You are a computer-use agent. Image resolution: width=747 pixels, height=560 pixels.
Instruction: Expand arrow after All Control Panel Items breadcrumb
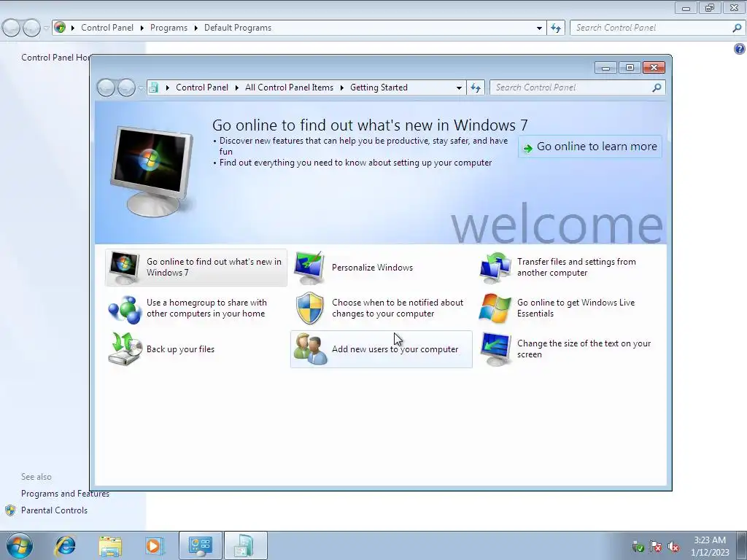tap(342, 87)
